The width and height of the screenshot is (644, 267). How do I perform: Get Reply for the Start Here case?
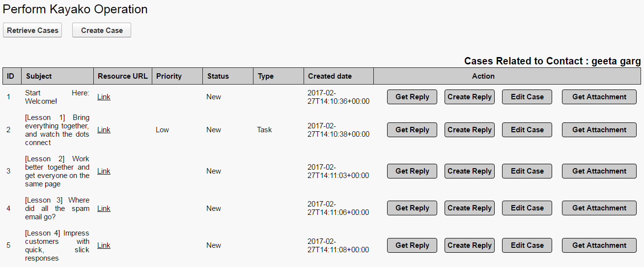[x=412, y=97]
